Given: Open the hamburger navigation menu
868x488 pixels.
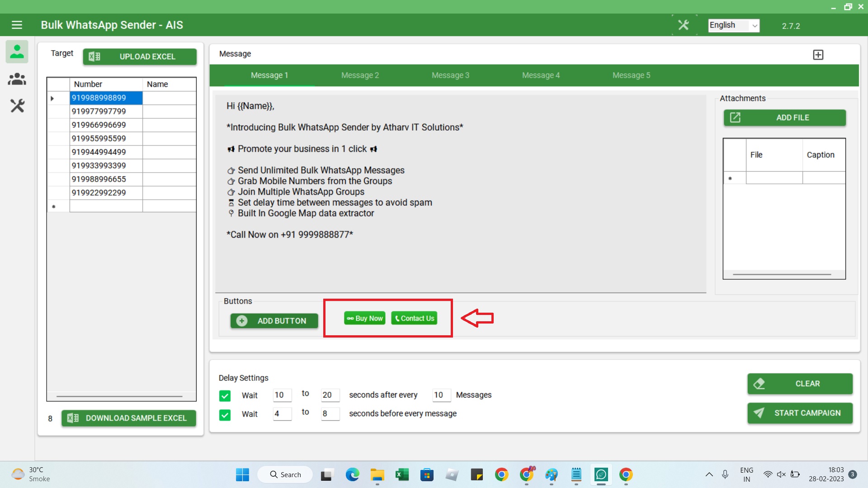Looking at the screenshot, I should (x=17, y=25).
